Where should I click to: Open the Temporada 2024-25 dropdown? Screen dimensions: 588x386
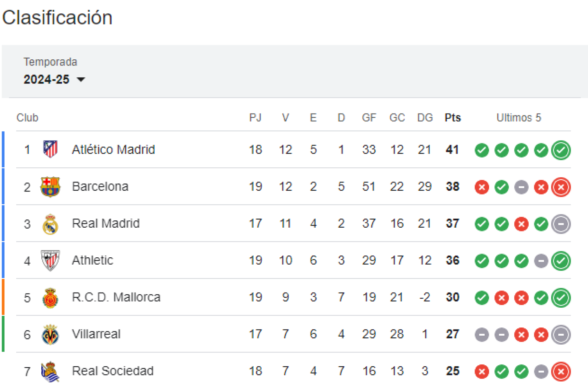[x=47, y=79]
